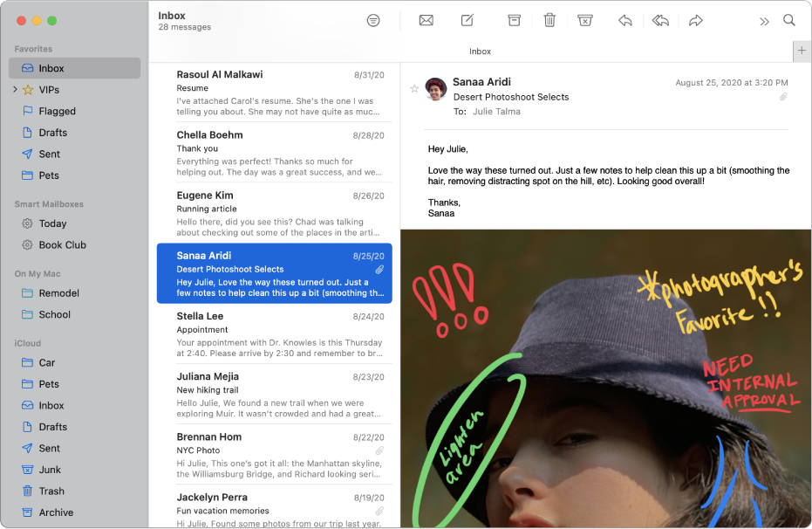Image resolution: width=812 pixels, height=529 pixels.
Task: Click the filter messages icon
Action: (373, 21)
